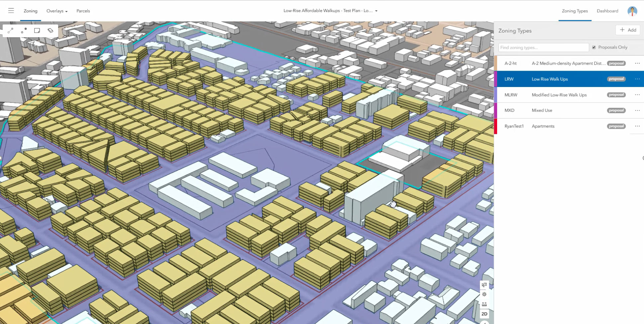Switch the map view to 2D

coord(484,314)
